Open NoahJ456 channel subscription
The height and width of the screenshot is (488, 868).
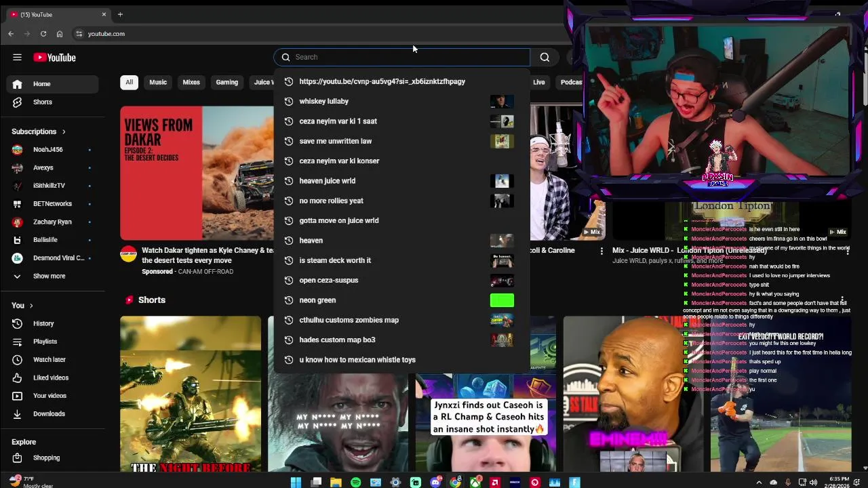[x=53, y=150]
